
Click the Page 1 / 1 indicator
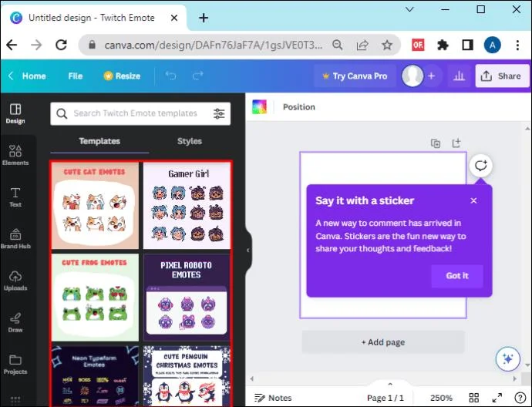pos(385,398)
